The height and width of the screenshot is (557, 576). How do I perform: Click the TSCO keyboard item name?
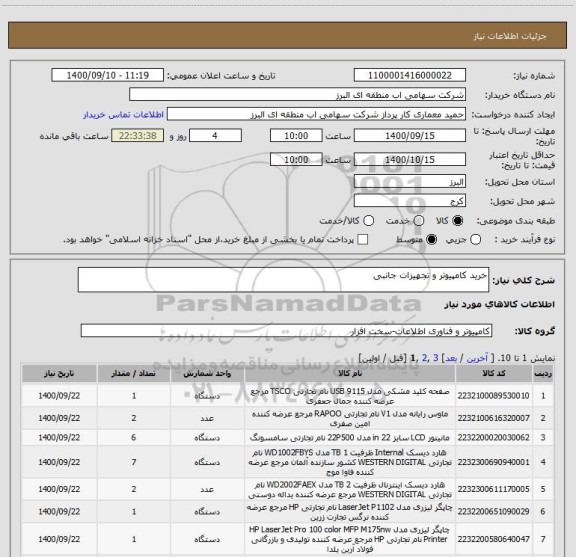pyautogui.click(x=350, y=396)
